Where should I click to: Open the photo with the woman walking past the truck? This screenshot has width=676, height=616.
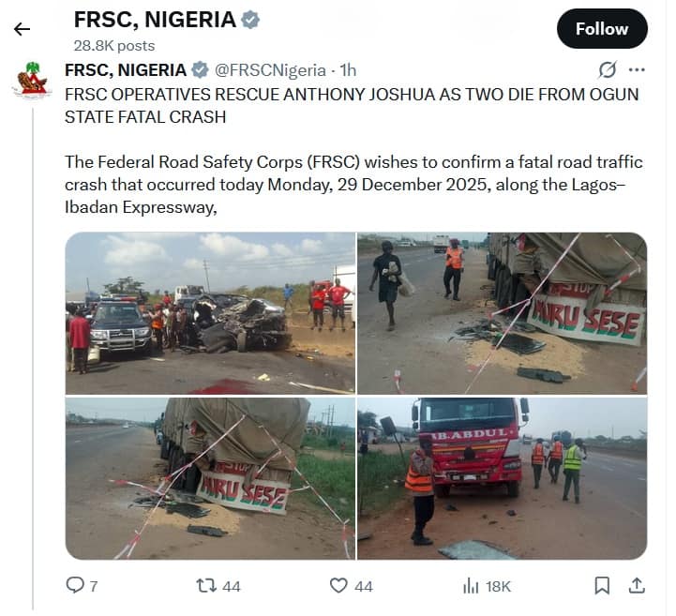(x=502, y=313)
